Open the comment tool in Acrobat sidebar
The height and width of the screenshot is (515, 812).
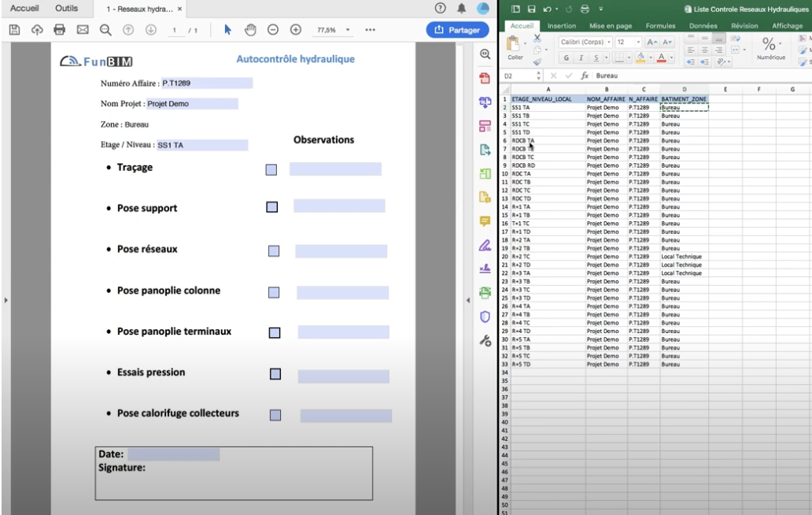click(485, 221)
